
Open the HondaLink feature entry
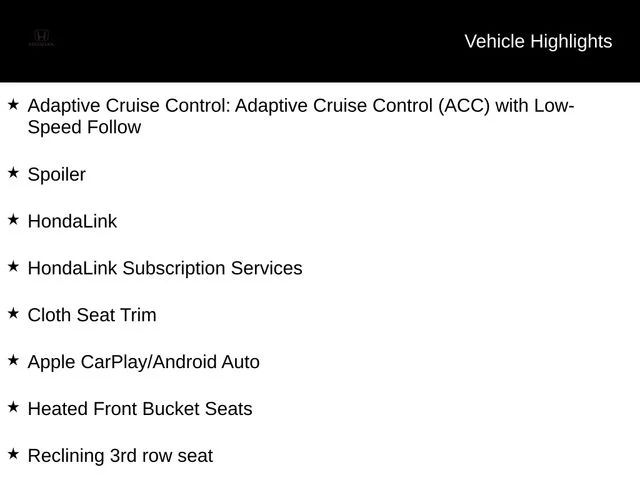[72, 221]
